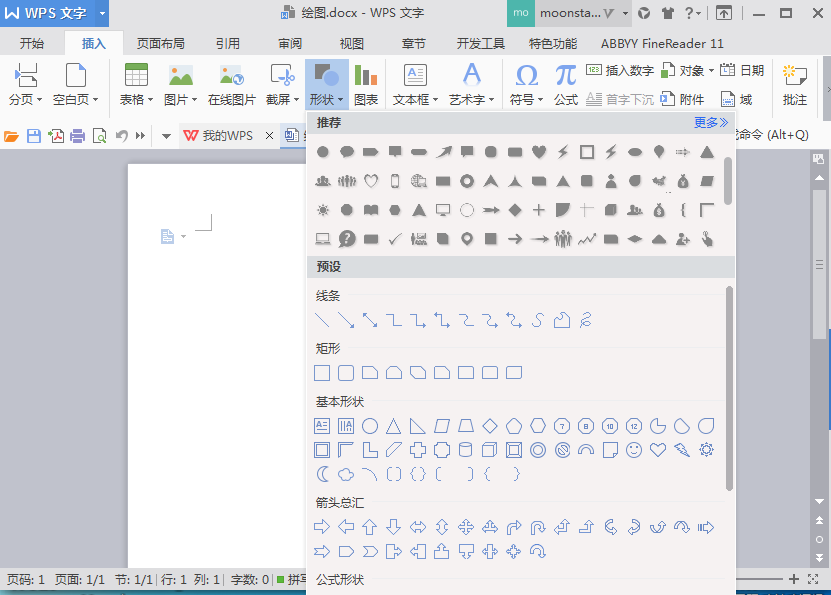Image resolution: width=831 pixels, height=595 pixels.
Task: Select the freeform scribble line shape
Action: point(586,320)
